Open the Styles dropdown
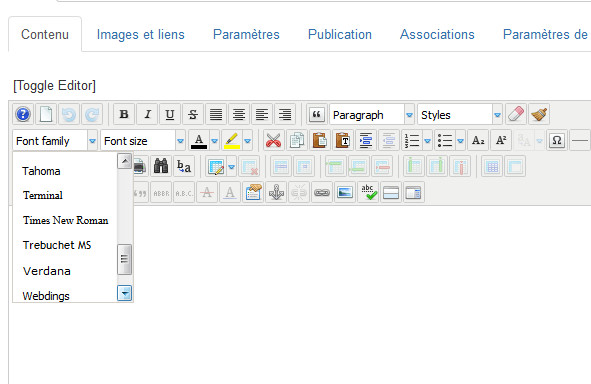 460,115
